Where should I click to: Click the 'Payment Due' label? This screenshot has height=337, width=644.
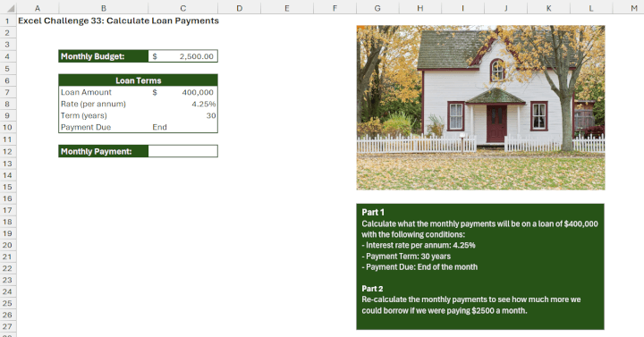(86, 127)
